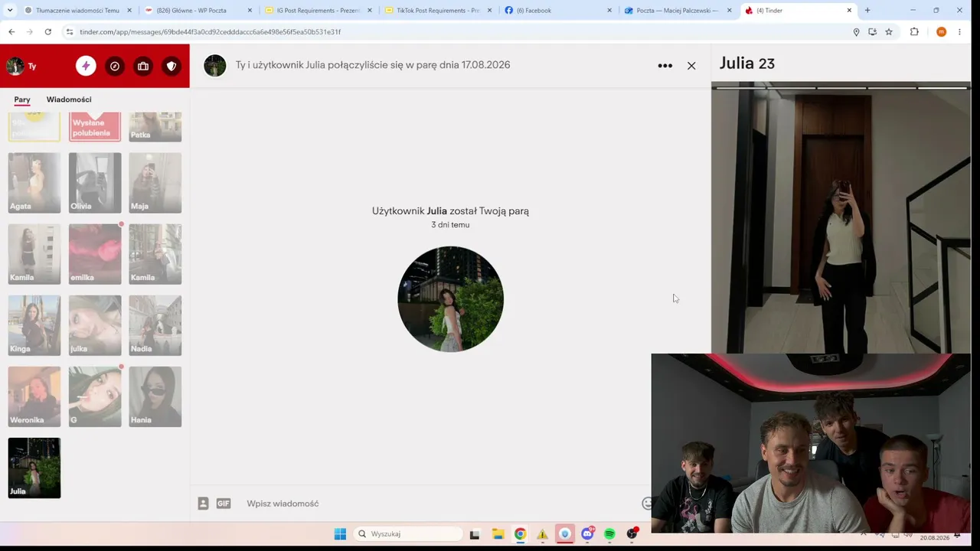Reload the Tinder page
Viewport: 980px width, 551px height.
[x=48, y=32]
